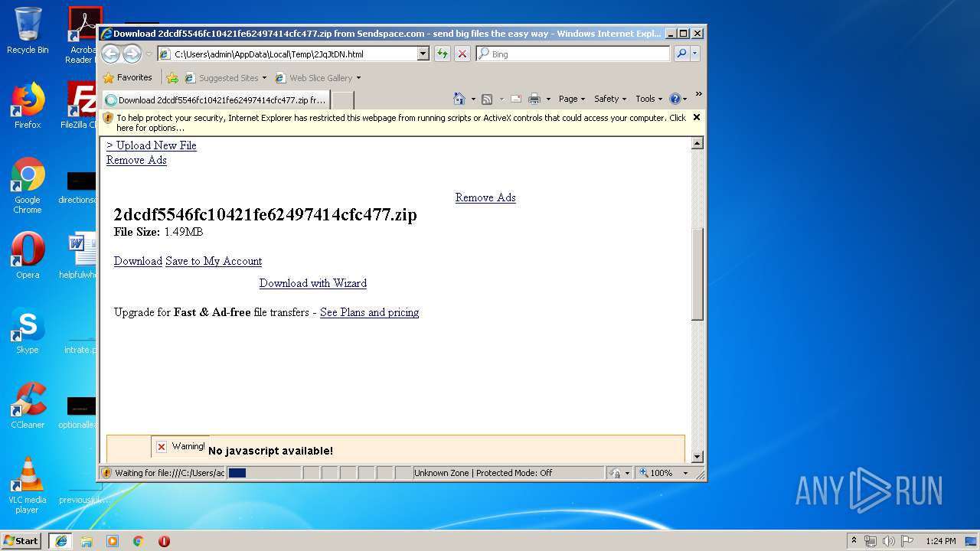This screenshot has width=980, height=551.
Task: Click the network tray icon
Action: pos(871,541)
